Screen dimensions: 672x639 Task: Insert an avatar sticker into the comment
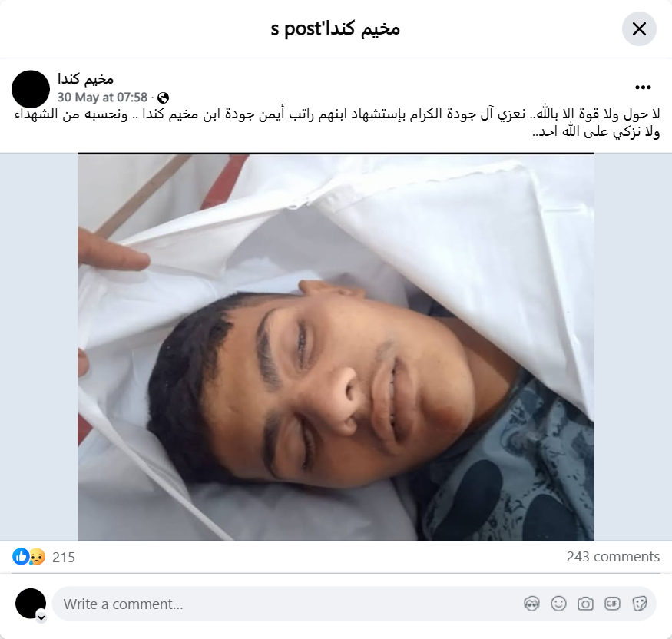[532, 604]
